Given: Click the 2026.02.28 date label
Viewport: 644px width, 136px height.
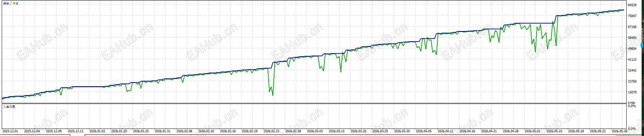Looking at the screenshot, I should point(293,131).
